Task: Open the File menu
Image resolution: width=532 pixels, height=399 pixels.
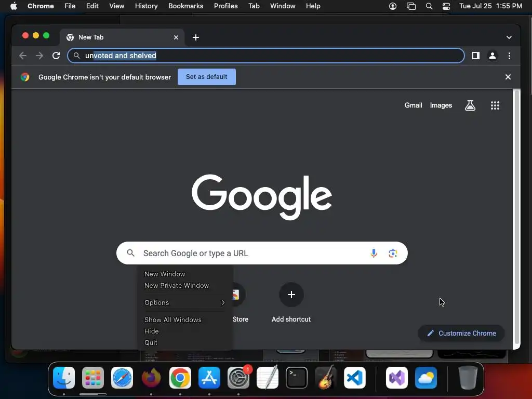Action: click(70, 6)
